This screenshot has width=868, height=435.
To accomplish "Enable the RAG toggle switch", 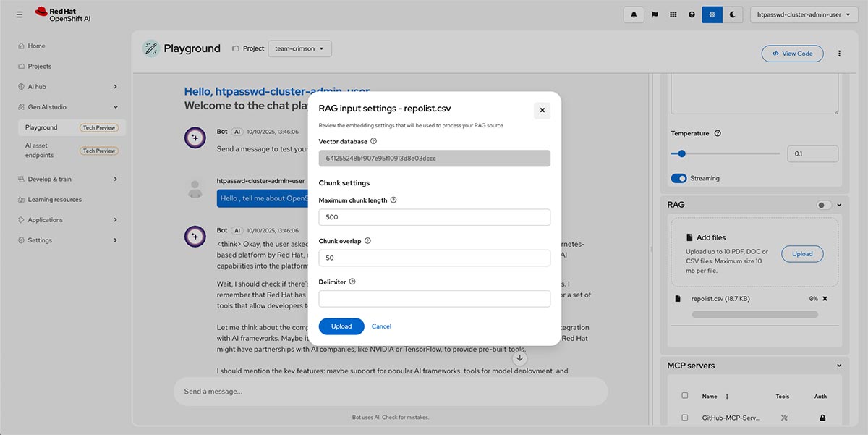I will pyautogui.click(x=824, y=205).
